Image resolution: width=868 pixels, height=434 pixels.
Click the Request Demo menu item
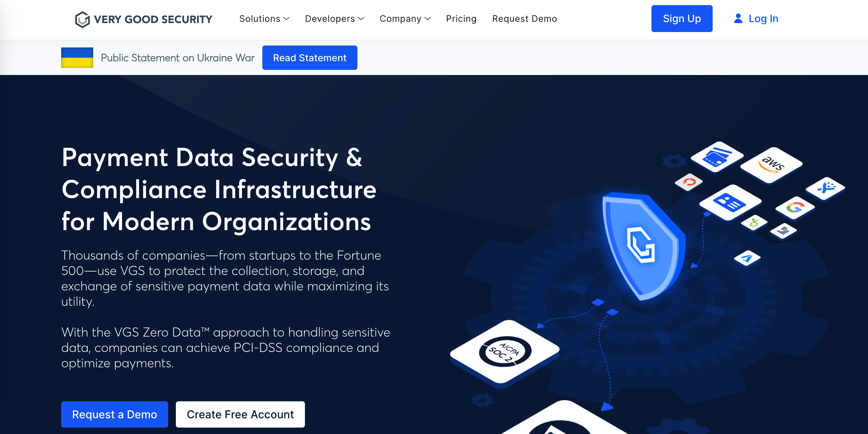click(x=524, y=19)
